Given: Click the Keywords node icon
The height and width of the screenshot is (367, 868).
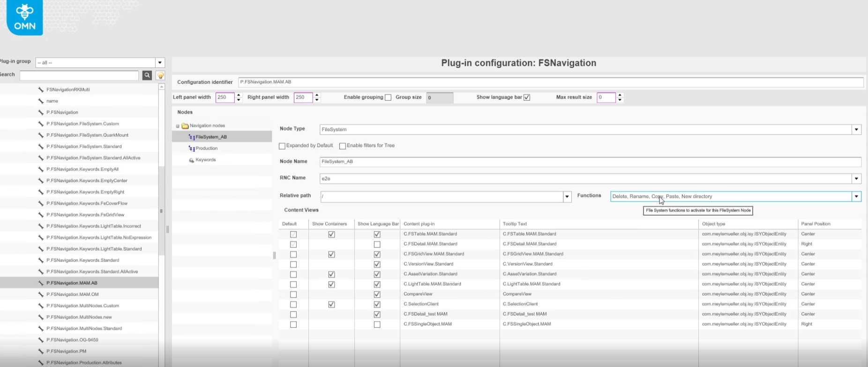Looking at the screenshot, I should click(192, 160).
